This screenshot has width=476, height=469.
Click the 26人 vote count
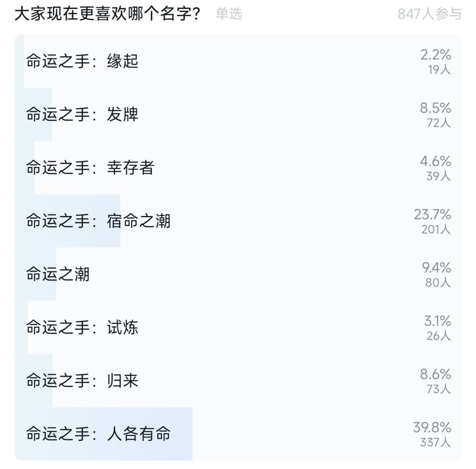[439, 336]
